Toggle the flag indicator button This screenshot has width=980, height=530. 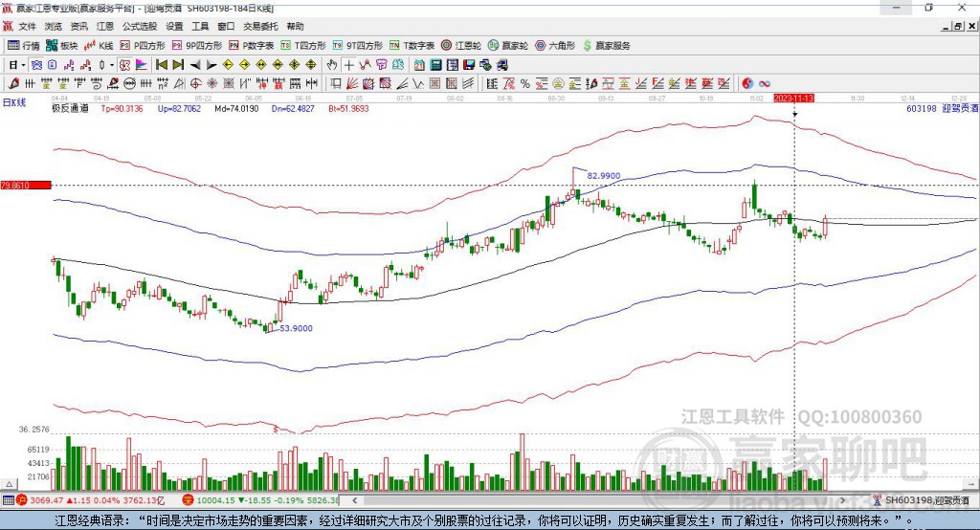click(x=142, y=65)
